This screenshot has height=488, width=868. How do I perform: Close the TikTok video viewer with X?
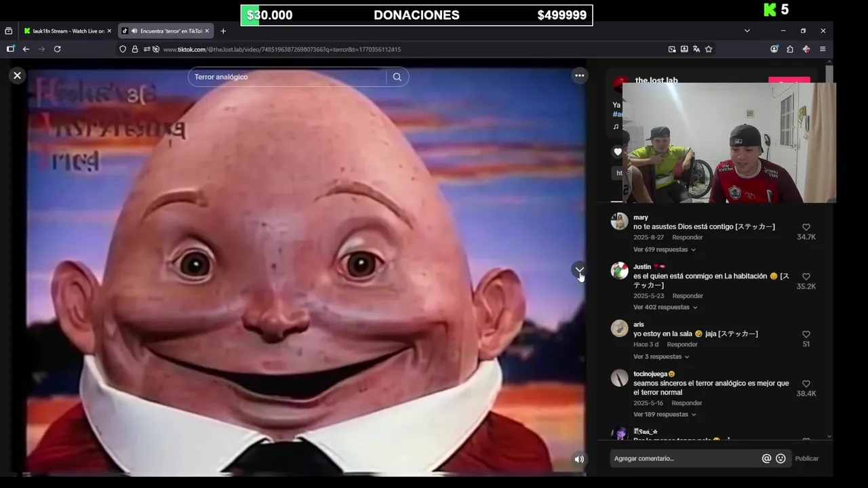coord(18,76)
